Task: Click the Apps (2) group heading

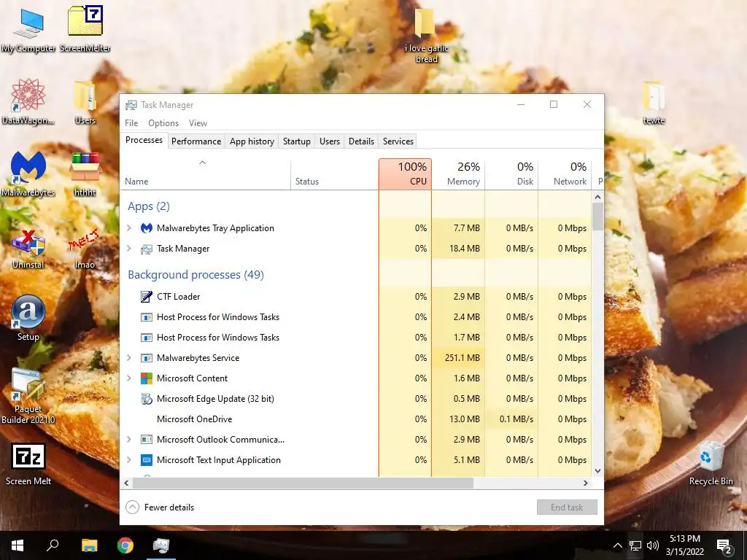Action: tap(149, 206)
